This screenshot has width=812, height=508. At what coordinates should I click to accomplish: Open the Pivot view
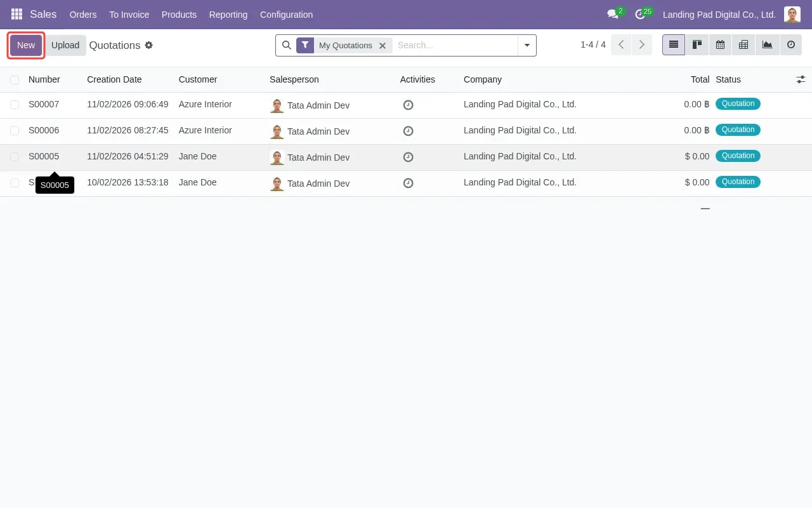point(743,44)
